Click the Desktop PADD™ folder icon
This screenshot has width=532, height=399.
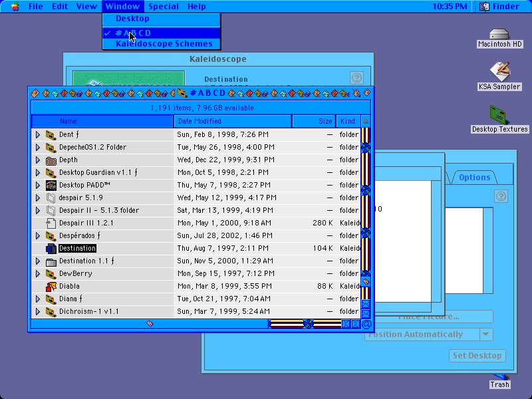(51, 186)
